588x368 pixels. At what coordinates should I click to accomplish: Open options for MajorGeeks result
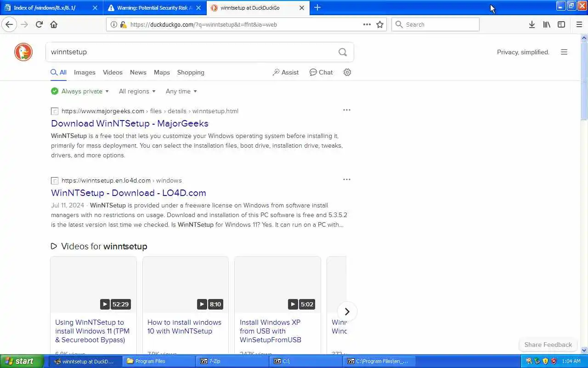tap(347, 110)
